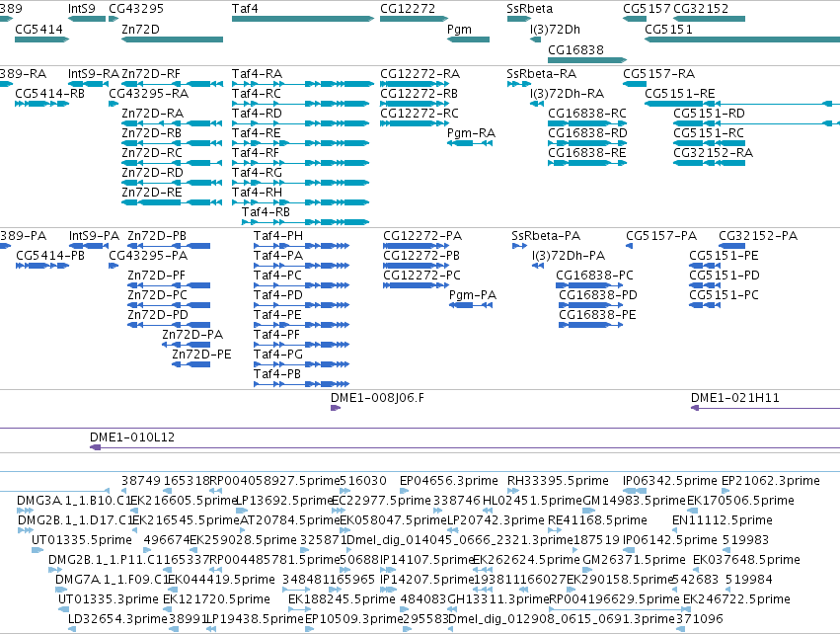Select the Taf4 gene feature
This screenshot has width=840, height=634.
(303, 19)
